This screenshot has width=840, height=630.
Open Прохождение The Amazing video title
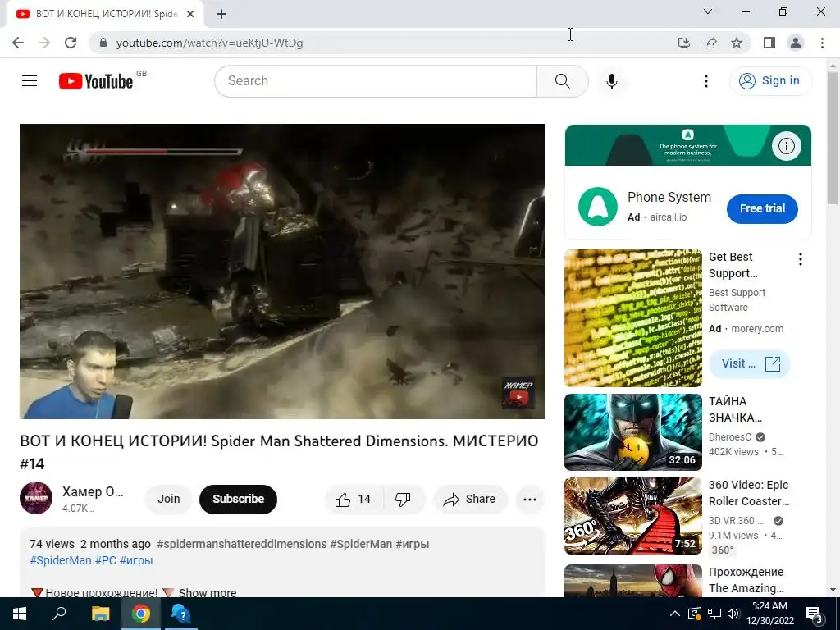[x=746, y=580]
